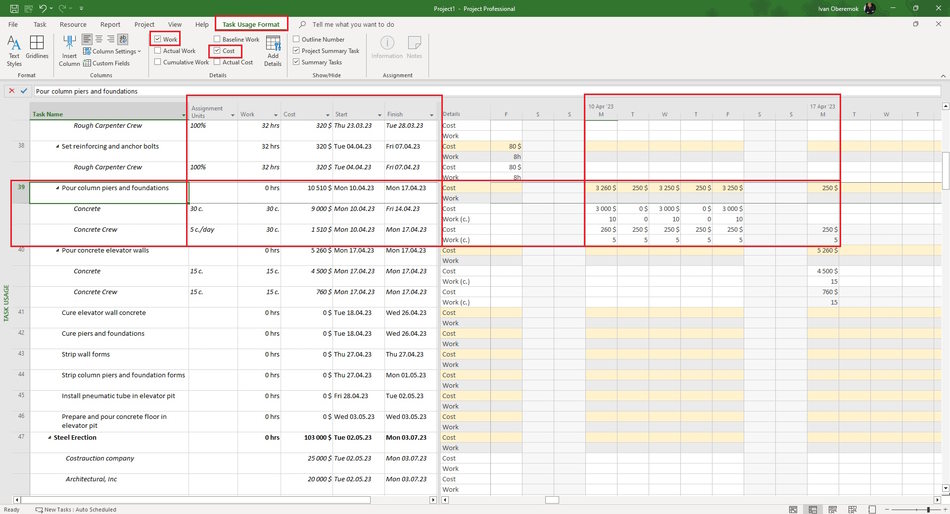Screen dimensions: 950x514
Task: Apply align left to column
Action: point(87,39)
